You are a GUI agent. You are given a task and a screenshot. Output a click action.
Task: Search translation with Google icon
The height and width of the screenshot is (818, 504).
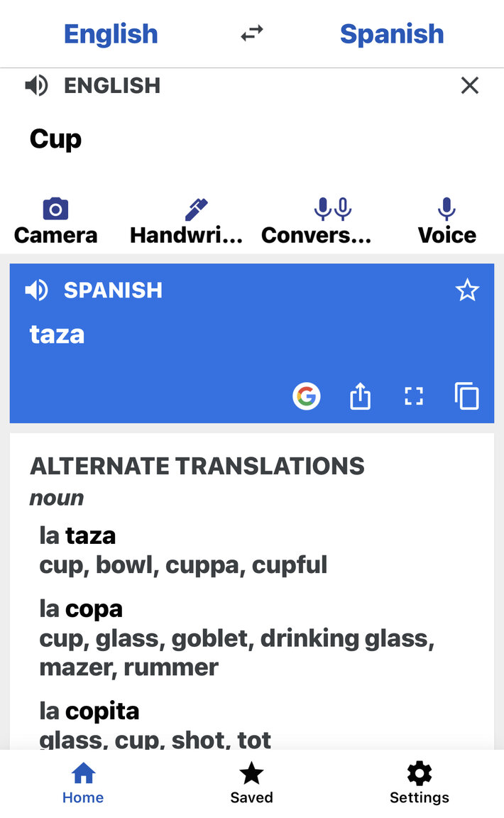coord(306,396)
